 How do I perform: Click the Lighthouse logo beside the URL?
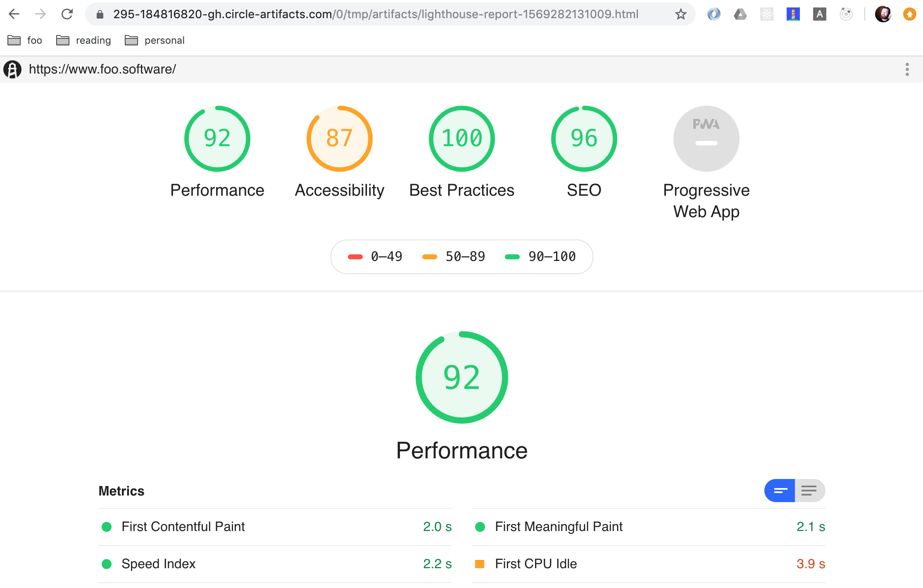12,69
